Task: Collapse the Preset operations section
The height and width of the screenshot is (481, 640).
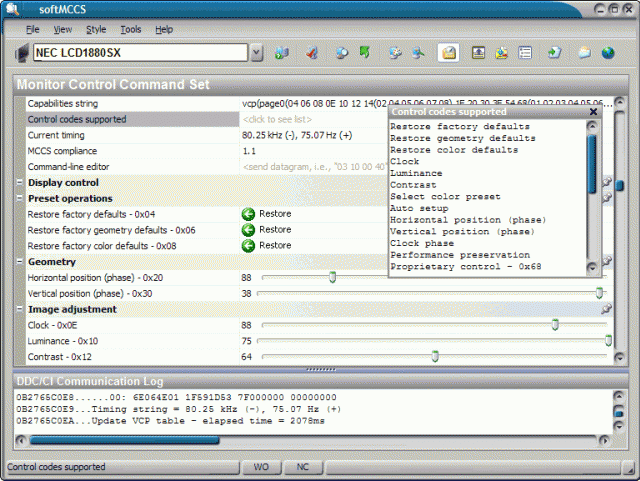Action: [x=19, y=198]
